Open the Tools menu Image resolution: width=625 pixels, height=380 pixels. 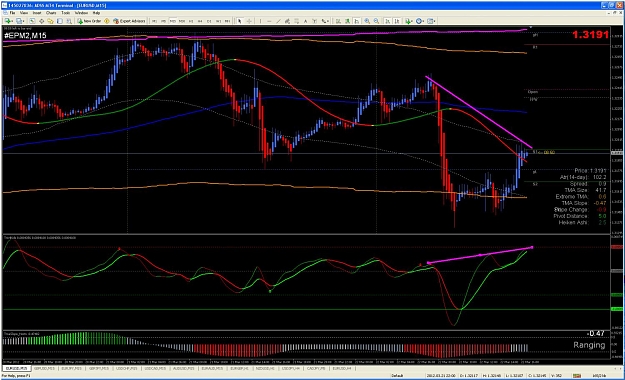click(x=65, y=13)
